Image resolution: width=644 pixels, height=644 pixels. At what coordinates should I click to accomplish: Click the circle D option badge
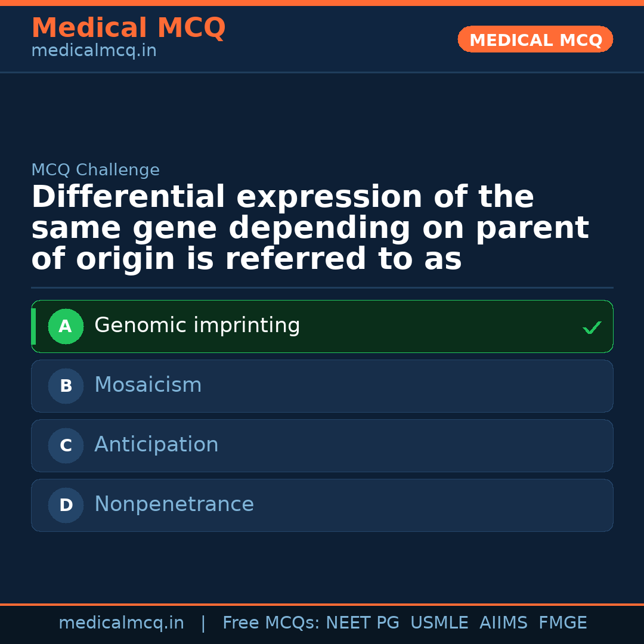tap(66, 505)
